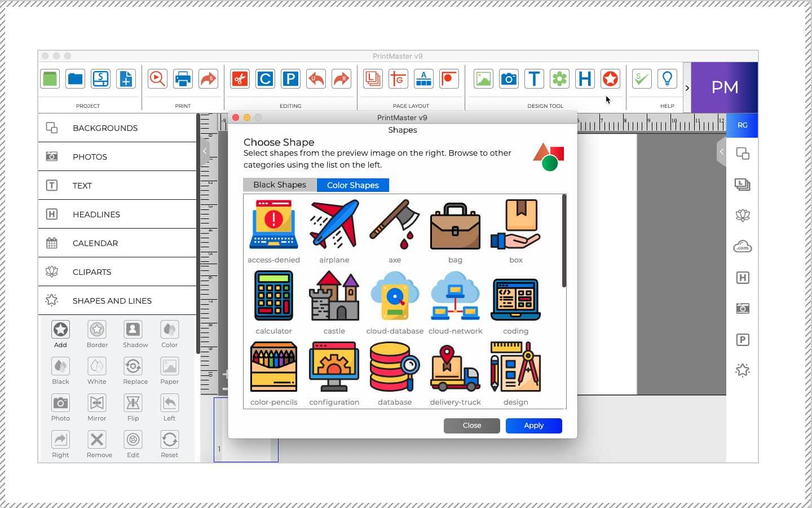The height and width of the screenshot is (508, 812).
Task: Click the green checkmark help icon
Action: click(x=642, y=79)
